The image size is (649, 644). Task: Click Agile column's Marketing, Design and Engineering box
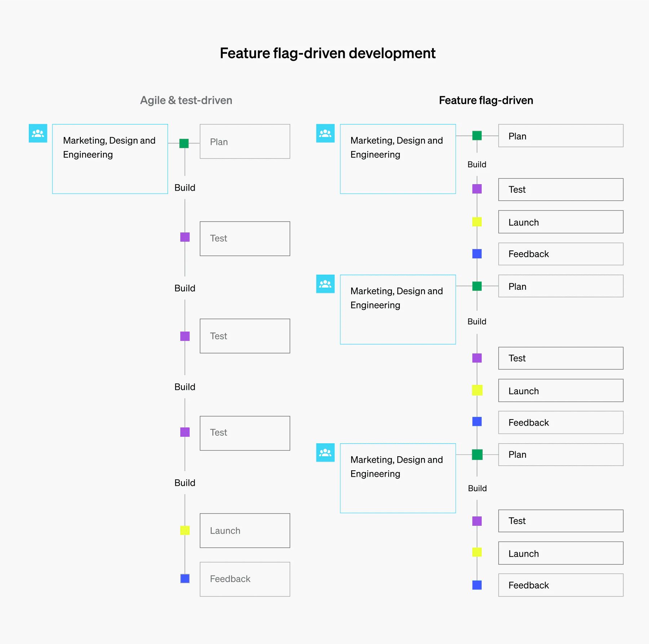110,159
